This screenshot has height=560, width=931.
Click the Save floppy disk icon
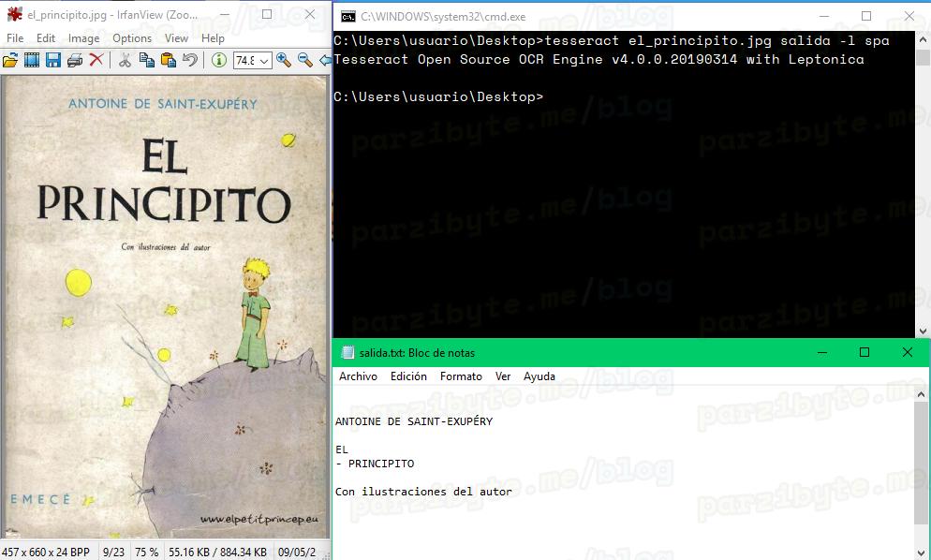click(53, 60)
